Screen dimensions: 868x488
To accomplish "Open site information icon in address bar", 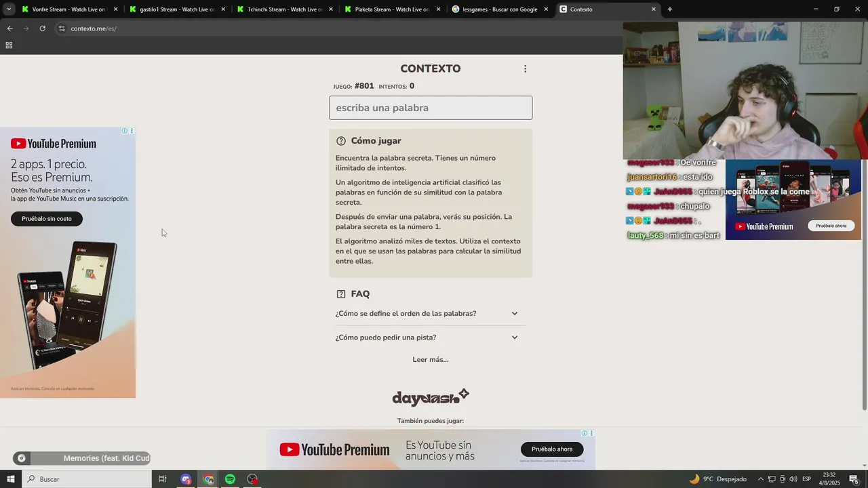I will tap(62, 28).
